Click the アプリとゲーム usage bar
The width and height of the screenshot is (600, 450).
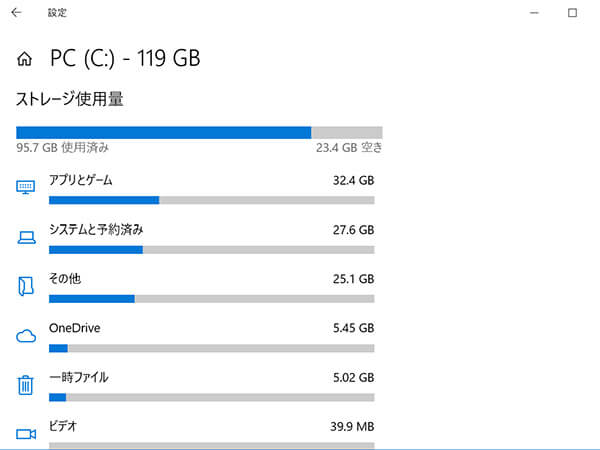211,200
